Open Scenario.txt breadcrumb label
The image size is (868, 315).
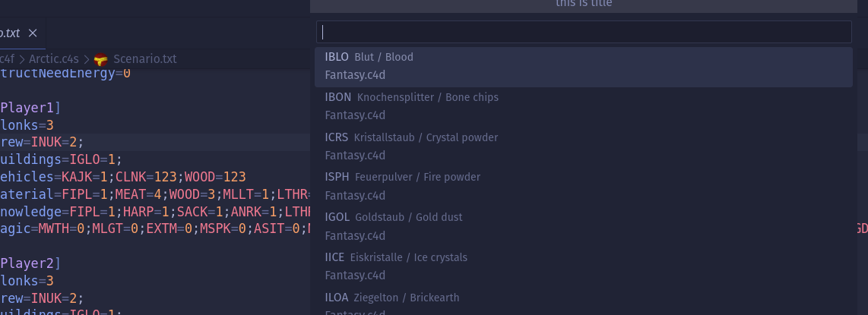(144, 59)
